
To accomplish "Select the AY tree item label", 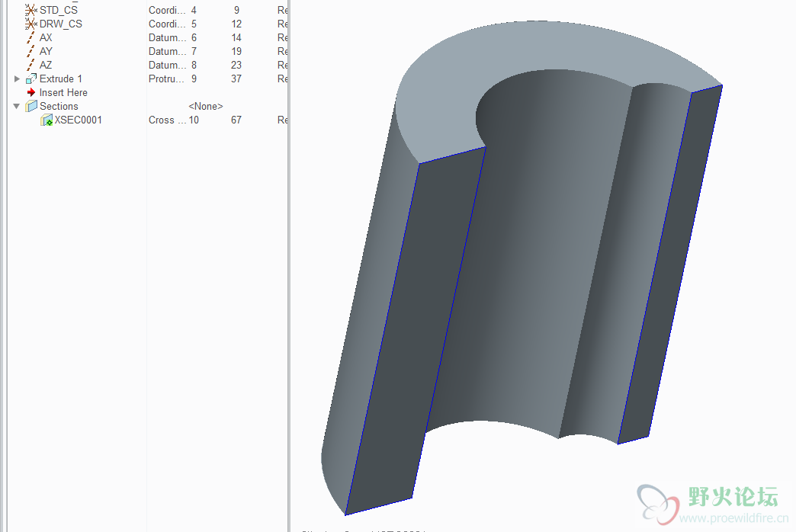I will pos(46,51).
